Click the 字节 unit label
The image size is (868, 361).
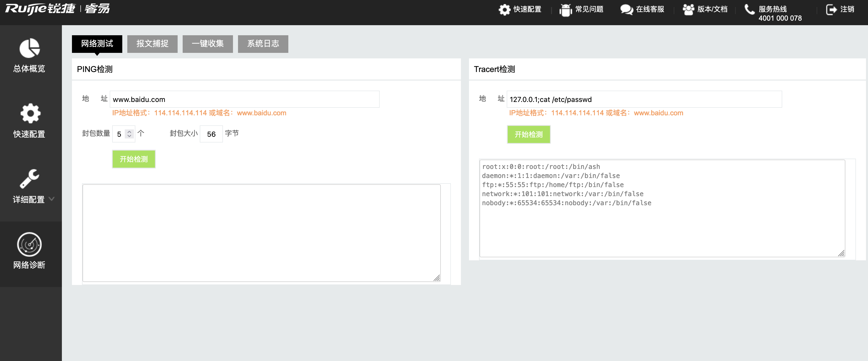(x=232, y=133)
